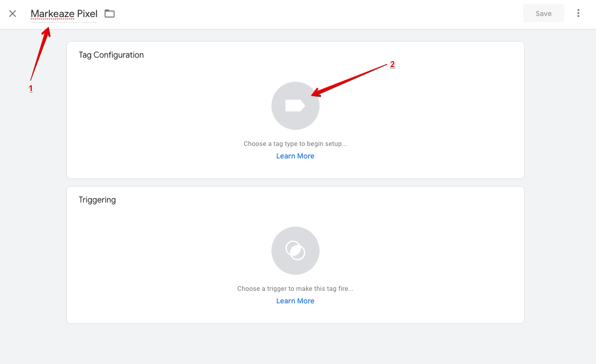The width and height of the screenshot is (596, 364).
Task: Click the trigger circles icon in Triggering
Action: point(295,251)
